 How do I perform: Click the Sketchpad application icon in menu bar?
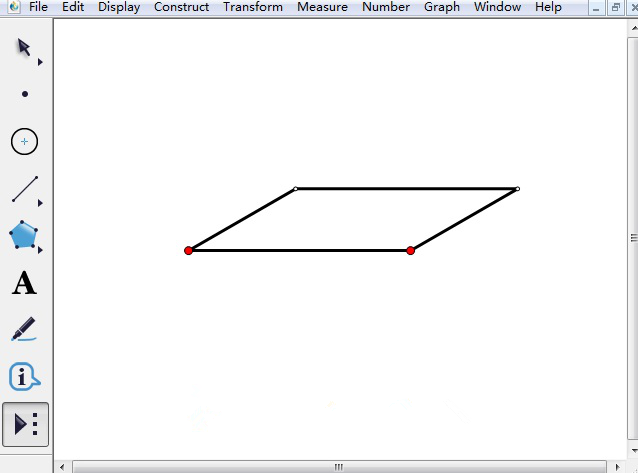(x=14, y=7)
